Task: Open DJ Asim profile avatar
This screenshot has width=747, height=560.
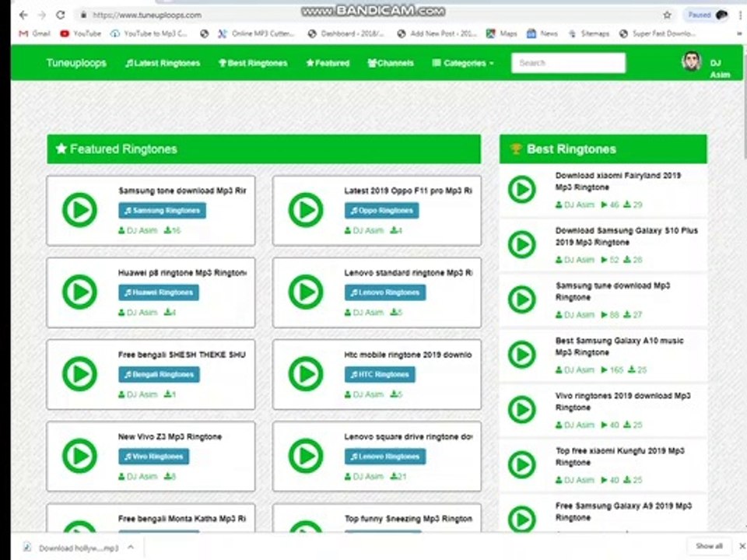Action: tap(691, 62)
